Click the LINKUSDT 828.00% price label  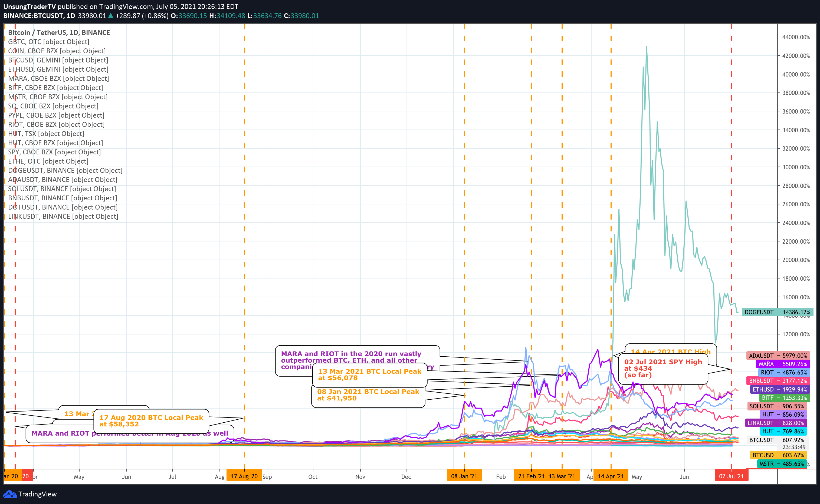pos(776,423)
